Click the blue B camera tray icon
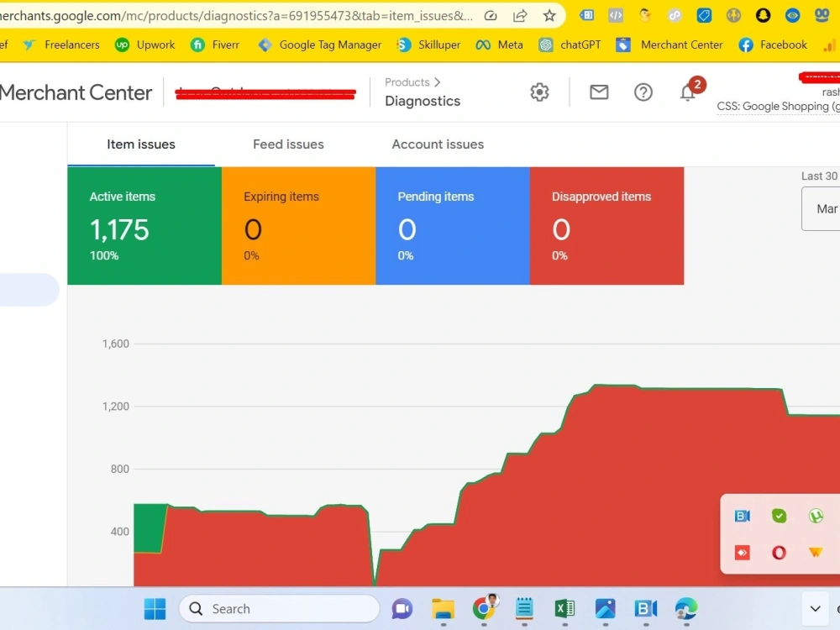Viewport: 840px width, 630px height. pyautogui.click(x=742, y=516)
